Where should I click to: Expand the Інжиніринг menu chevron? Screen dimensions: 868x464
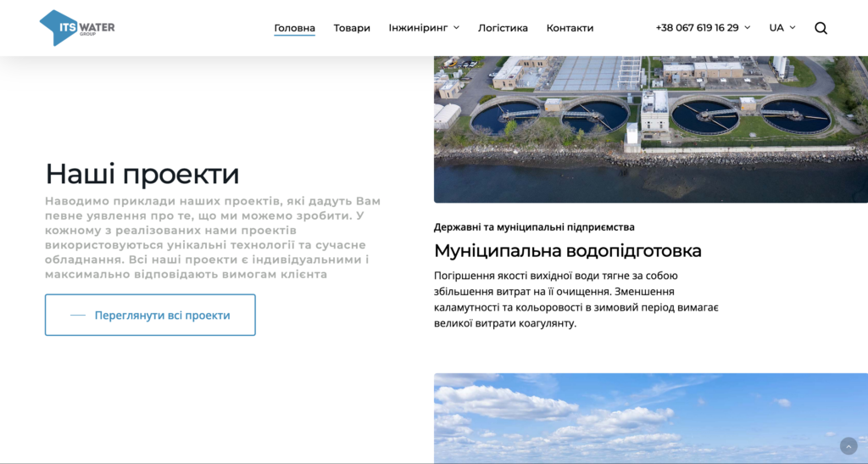coord(456,28)
